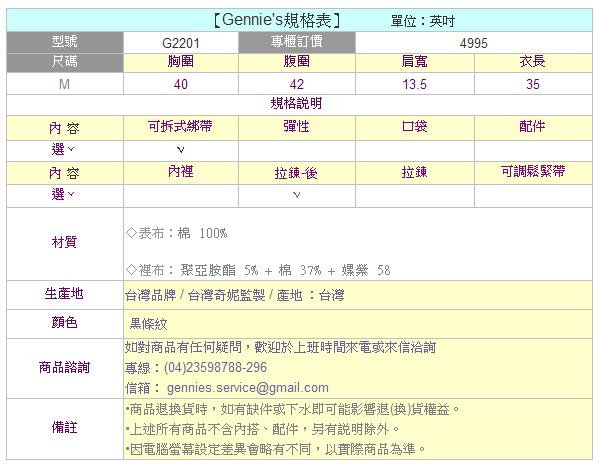Click the check mark under 拉鍊-後
The image size is (600, 468).
tap(297, 195)
